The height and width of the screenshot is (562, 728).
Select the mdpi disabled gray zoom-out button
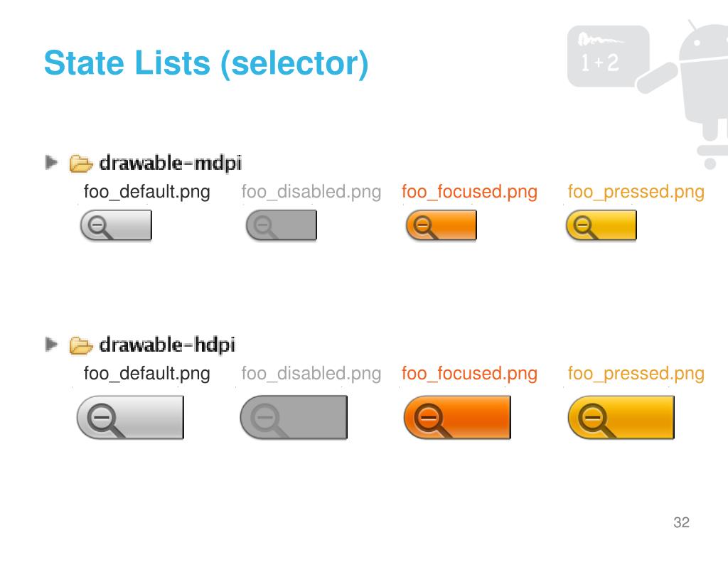point(282,225)
